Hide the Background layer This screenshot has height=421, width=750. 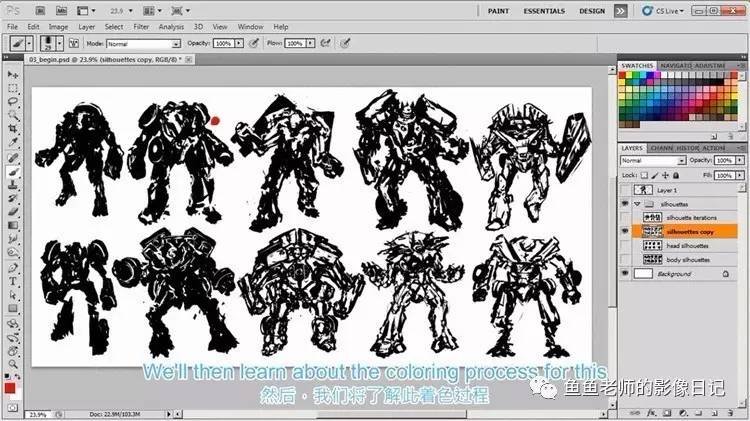coord(625,274)
